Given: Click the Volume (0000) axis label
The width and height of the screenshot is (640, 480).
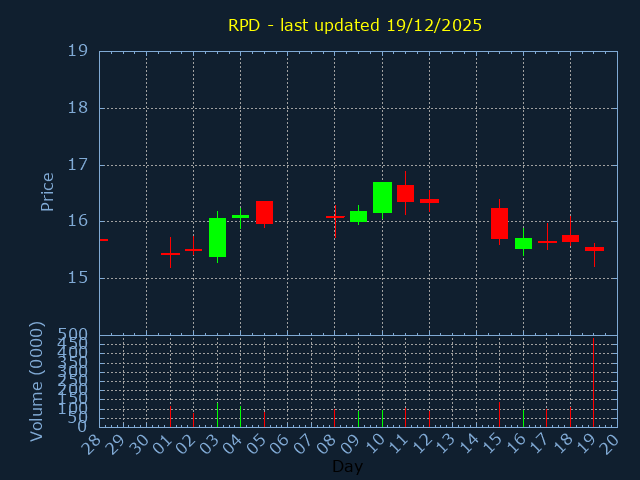Looking at the screenshot, I should (x=37, y=381).
